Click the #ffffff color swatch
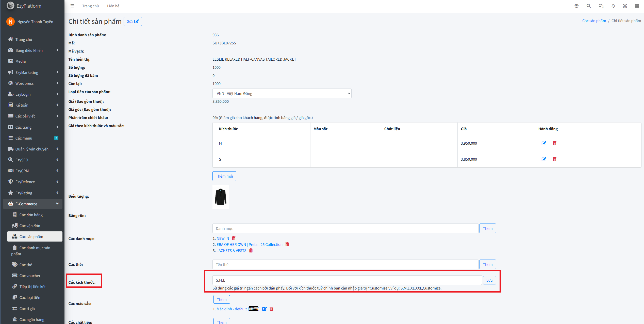Viewport: 644px width, 324px height. pyautogui.click(x=253, y=309)
